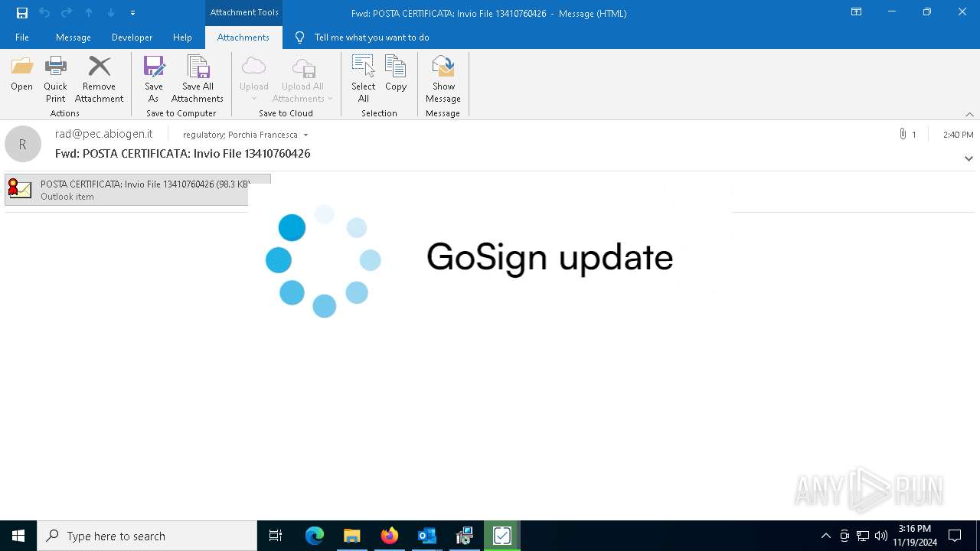The width and height of the screenshot is (980, 551).
Task: Open File Explorer from taskbar
Action: click(x=351, y=536)
